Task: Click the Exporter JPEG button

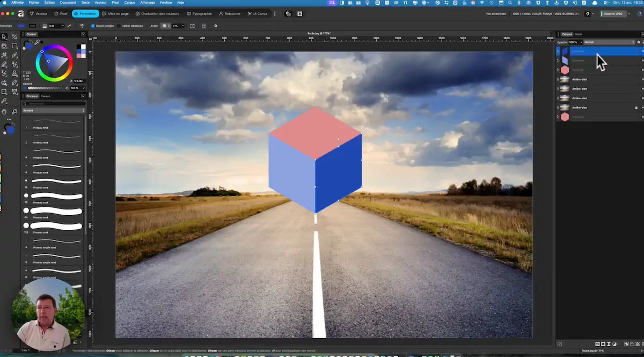Action: click(613, 13)
